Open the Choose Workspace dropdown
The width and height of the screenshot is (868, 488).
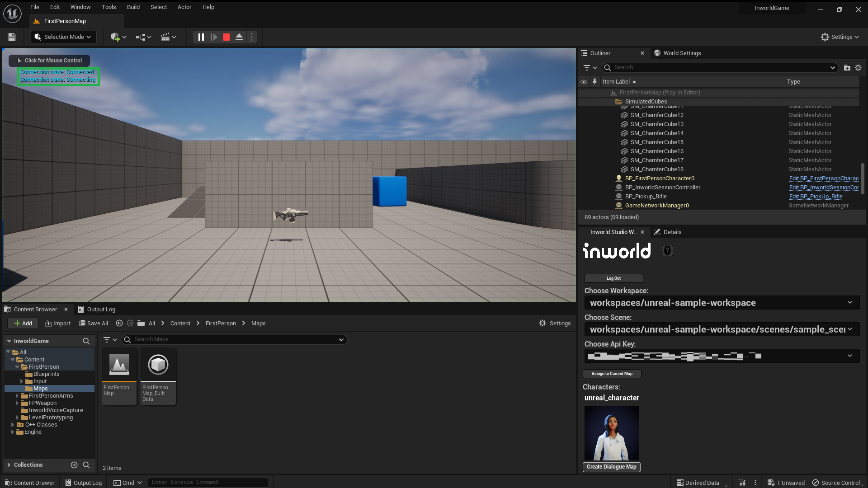(x=722, y=303)
